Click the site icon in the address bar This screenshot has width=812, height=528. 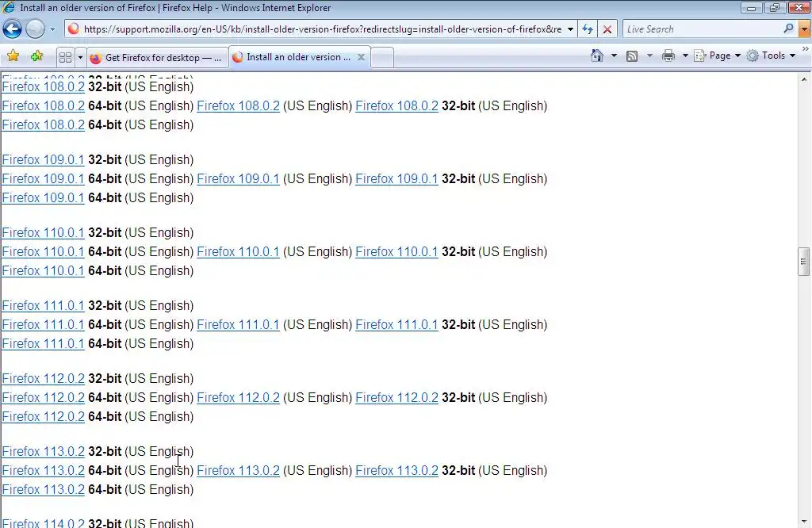74,29
